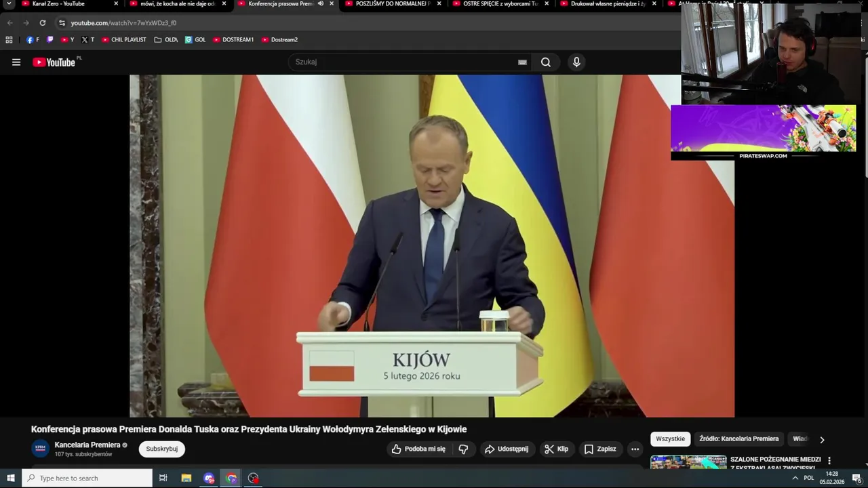Open the Facebook 'F' bookmark
The width and height of the screenshot is (868, 488).
point(33,40)
